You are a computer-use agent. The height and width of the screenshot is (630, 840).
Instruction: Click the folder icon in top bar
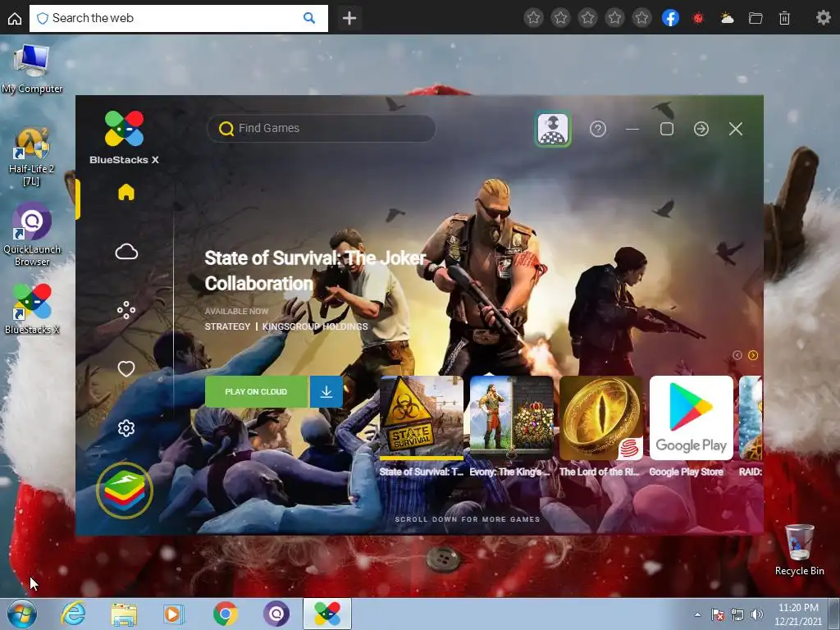[756, 18]
